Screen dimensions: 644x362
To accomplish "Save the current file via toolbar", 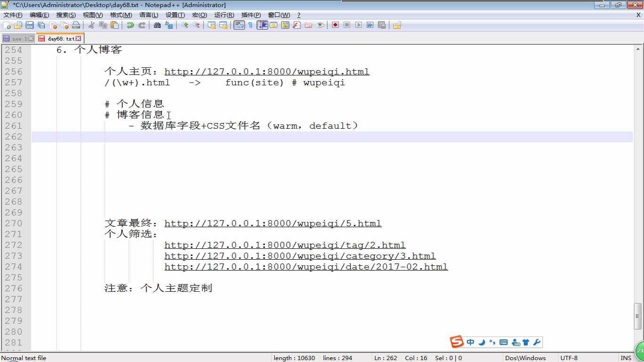I will [x=30, y=25].
